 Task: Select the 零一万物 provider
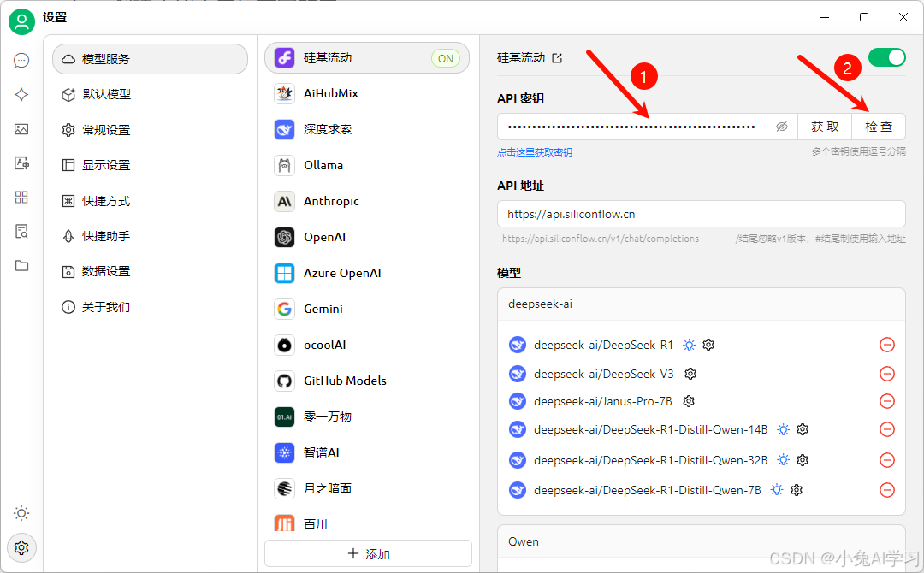click(366, 417)
